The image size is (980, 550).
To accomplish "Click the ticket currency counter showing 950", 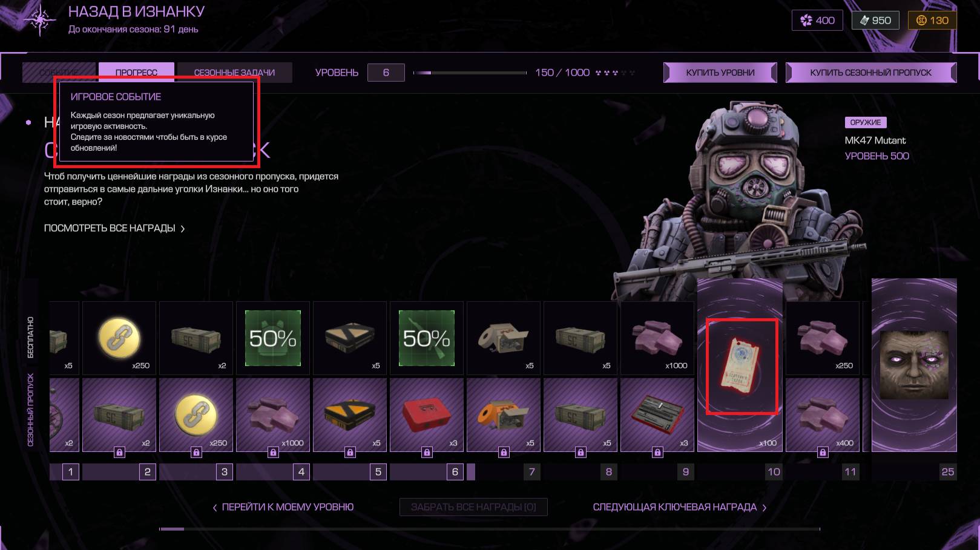I will click(x=875, y=20).
